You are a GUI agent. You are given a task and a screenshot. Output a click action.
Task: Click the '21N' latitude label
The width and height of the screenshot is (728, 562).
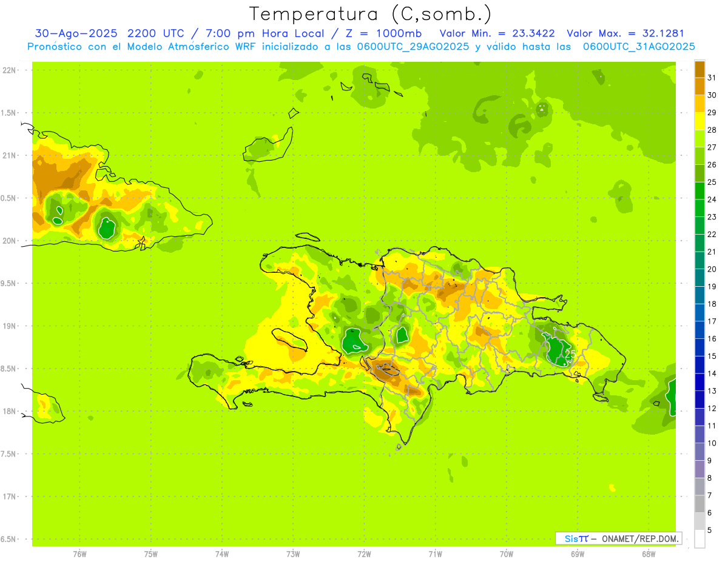[x=10, y=155]
